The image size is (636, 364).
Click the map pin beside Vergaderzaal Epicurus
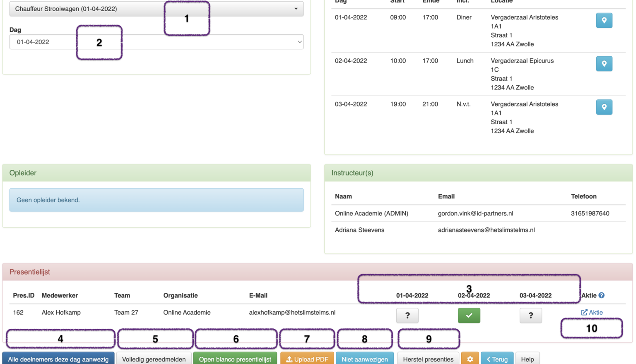(604, 63)
